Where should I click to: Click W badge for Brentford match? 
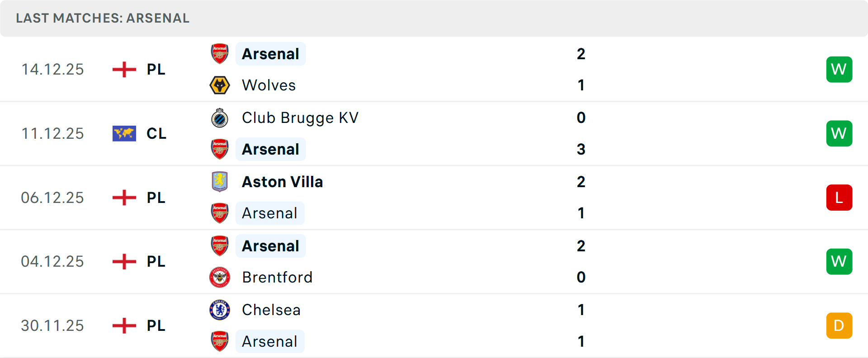tap(839, 261)
